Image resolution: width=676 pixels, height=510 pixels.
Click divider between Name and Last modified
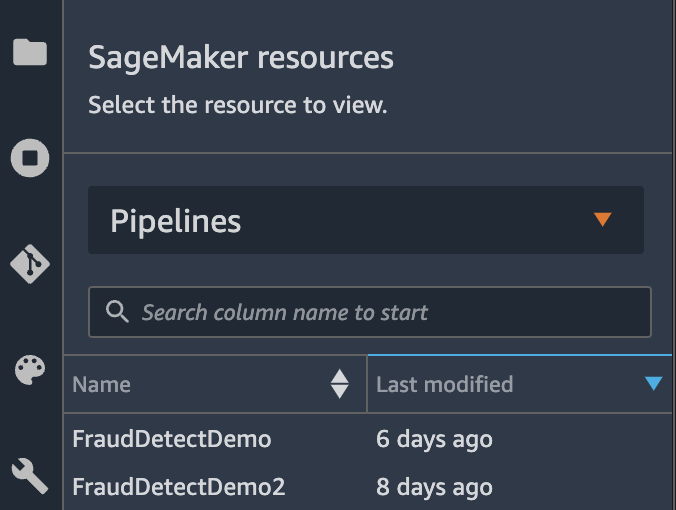click(367, 384)
